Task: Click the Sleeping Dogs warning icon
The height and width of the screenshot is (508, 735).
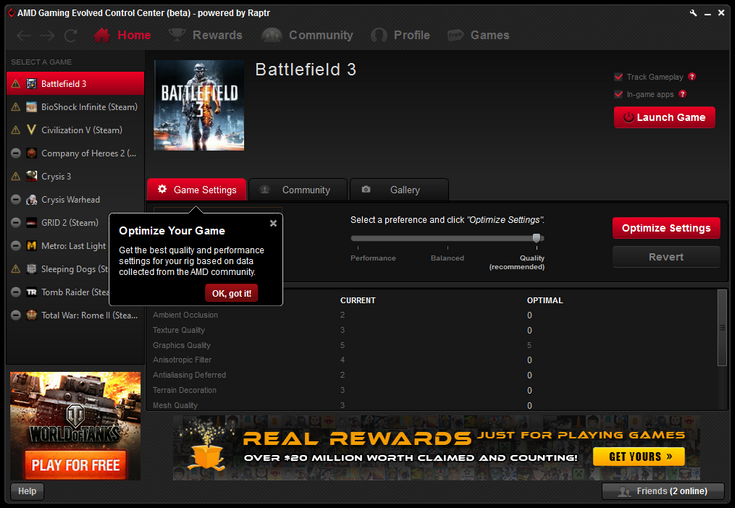Action: (16, 269)
